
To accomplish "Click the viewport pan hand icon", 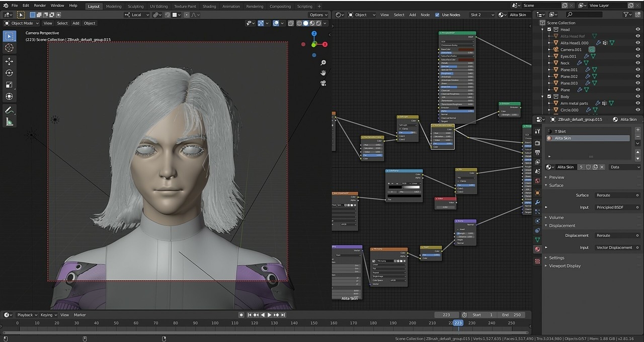I will coord(323,73).
